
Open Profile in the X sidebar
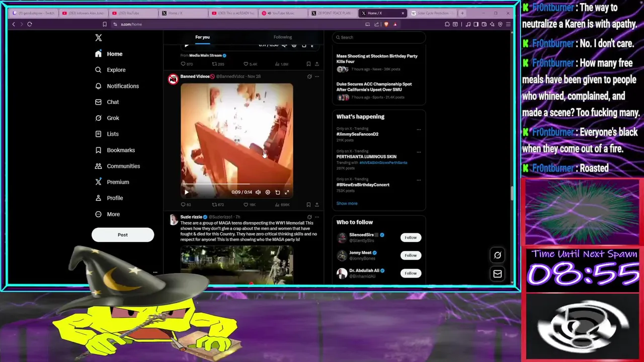pyautogui.click(x=109, y=198)
